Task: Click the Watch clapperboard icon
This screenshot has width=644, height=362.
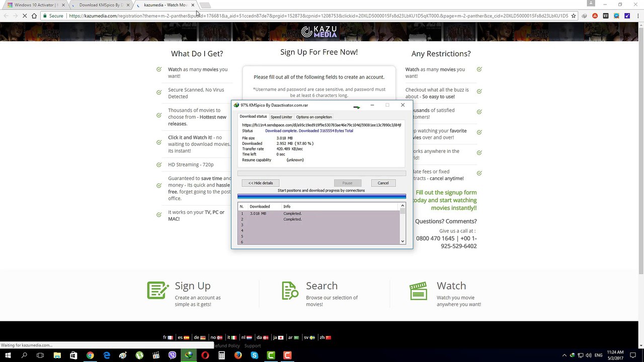Action: (419, 291)
